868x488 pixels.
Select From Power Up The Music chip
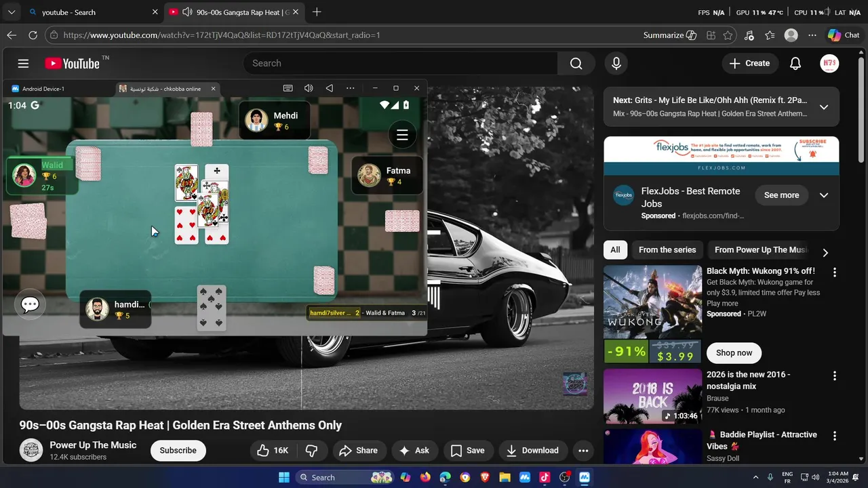point(761,250)
